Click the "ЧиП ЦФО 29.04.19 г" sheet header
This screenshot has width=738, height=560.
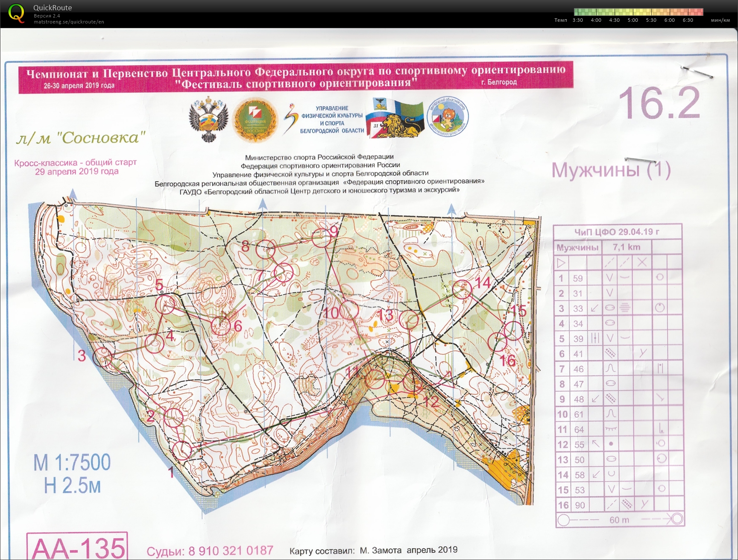(x=617, y=232)
